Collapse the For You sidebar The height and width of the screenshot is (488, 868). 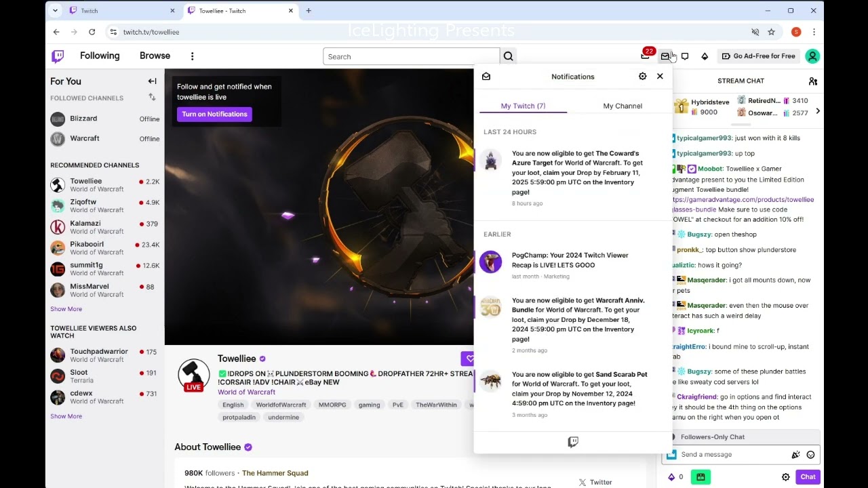point(153,81)
